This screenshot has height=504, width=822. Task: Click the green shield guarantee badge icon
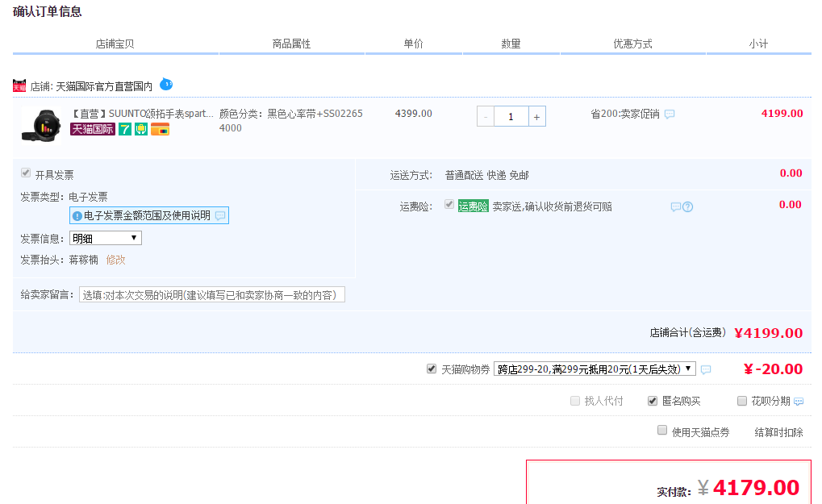pyautogui.click(x=141, y=129)
